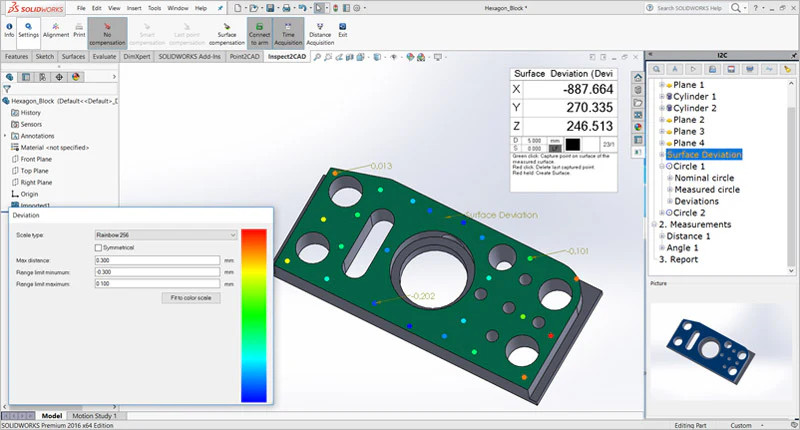Pin the SOLIDWORKS menu bar
Image resolution: width=800 pixels, height=430 pixels.
220,8
